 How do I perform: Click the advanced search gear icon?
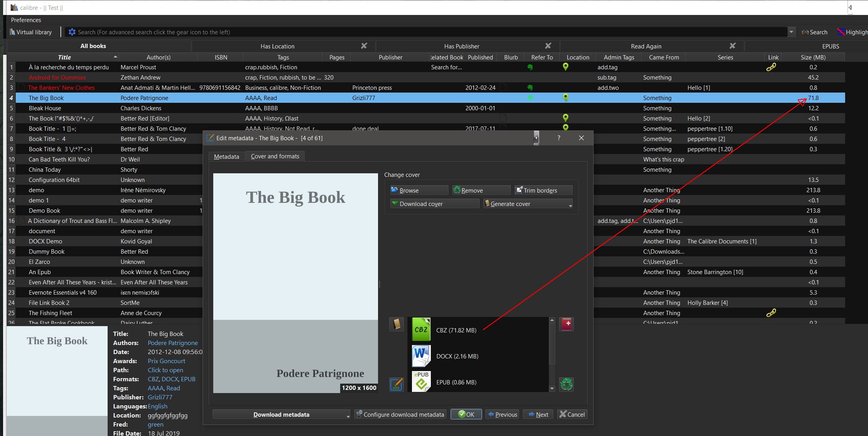pyautogui.click(x=72, y=32)
